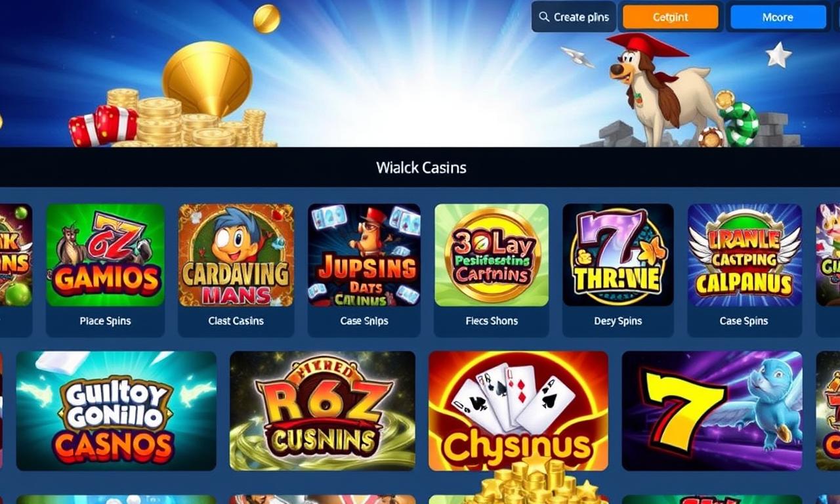Image resolution: width=840 pixels, height=504 pixels.
Task: Open the Guiltoy Gonillo Casnos thumbnail
Action: click(x=116, y=411)
